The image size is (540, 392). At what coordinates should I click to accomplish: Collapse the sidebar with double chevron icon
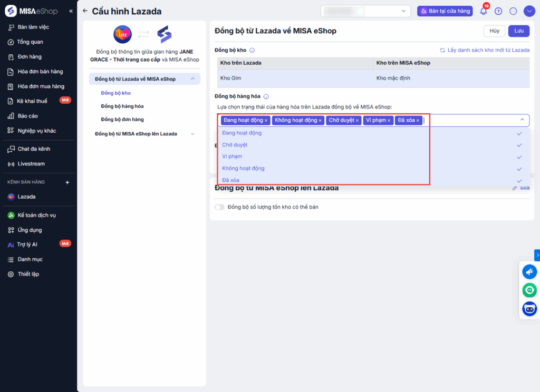(71, 11)
